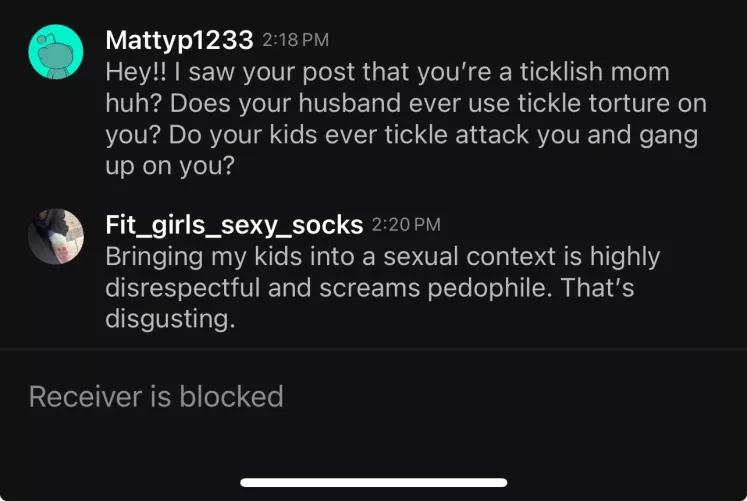Click the words "That's" in the reply

[x=597, y=288]
